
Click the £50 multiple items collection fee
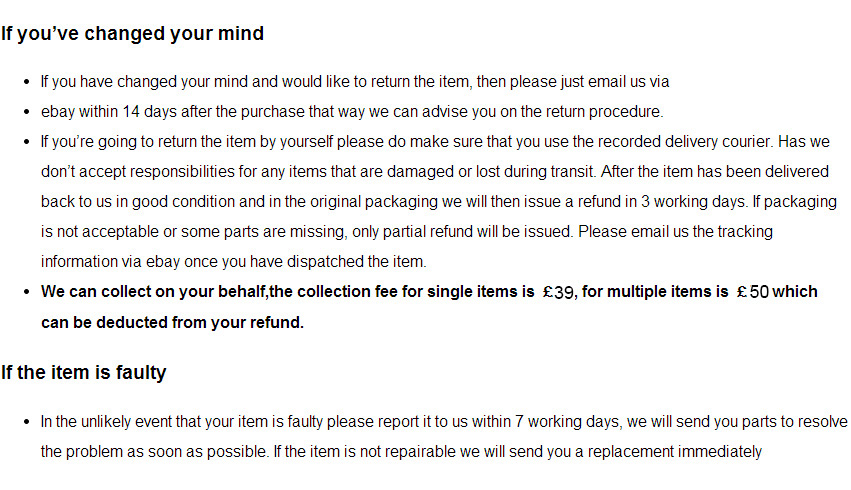(752, 293)
